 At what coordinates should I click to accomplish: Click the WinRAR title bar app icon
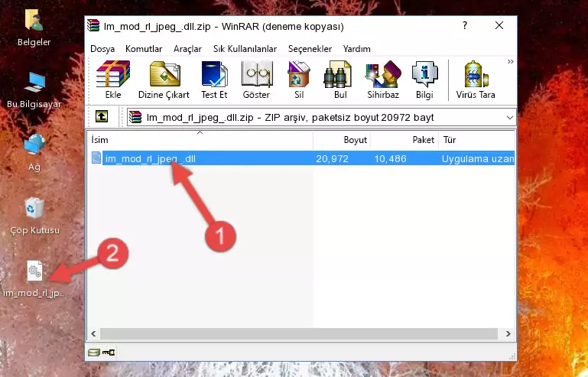click(x=93, y=26)
